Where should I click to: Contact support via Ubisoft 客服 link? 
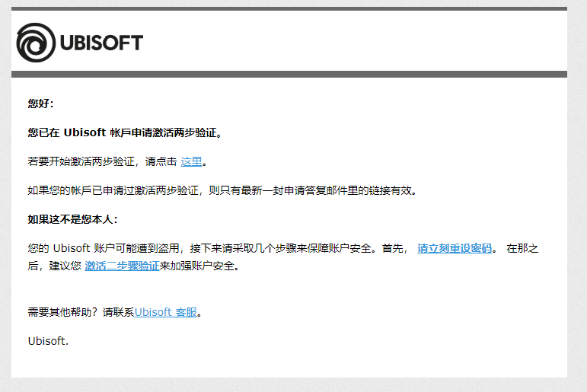[x=165, y=312]
